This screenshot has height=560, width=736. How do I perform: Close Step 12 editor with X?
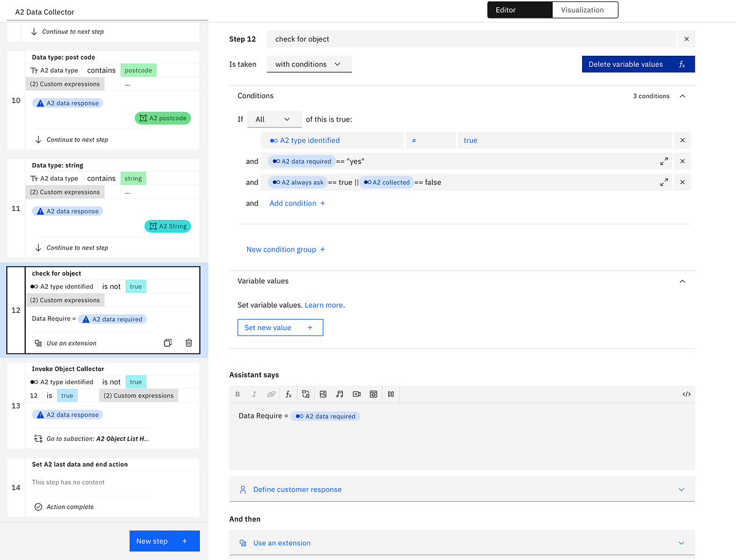tap(686, 39)
